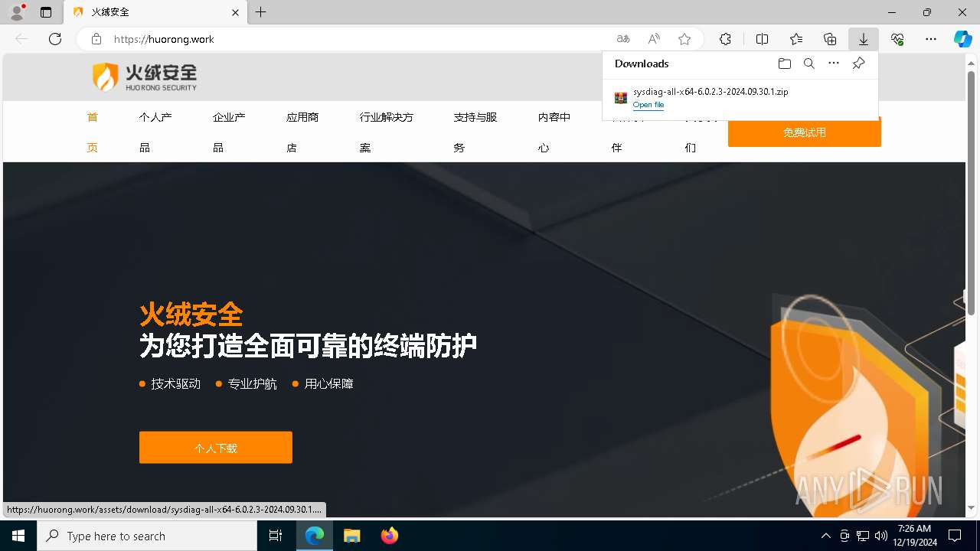Open the translate page icon
This screenshot has width=980, height=551.
coord(623,39)
